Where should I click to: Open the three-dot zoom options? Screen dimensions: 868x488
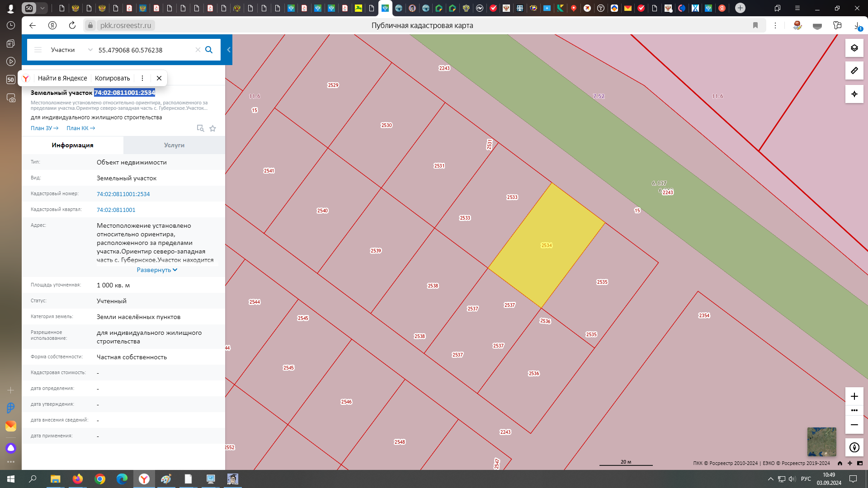click(854, 410)
